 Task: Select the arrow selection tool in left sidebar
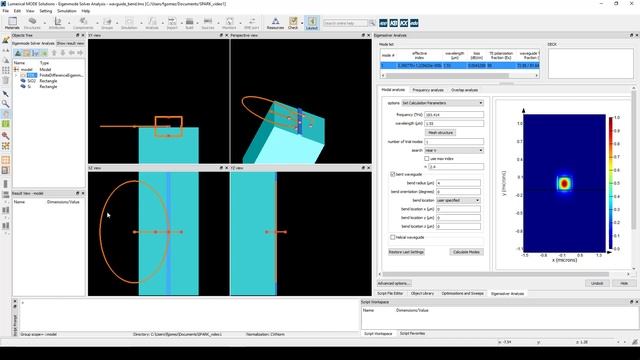tap(5, 94)
